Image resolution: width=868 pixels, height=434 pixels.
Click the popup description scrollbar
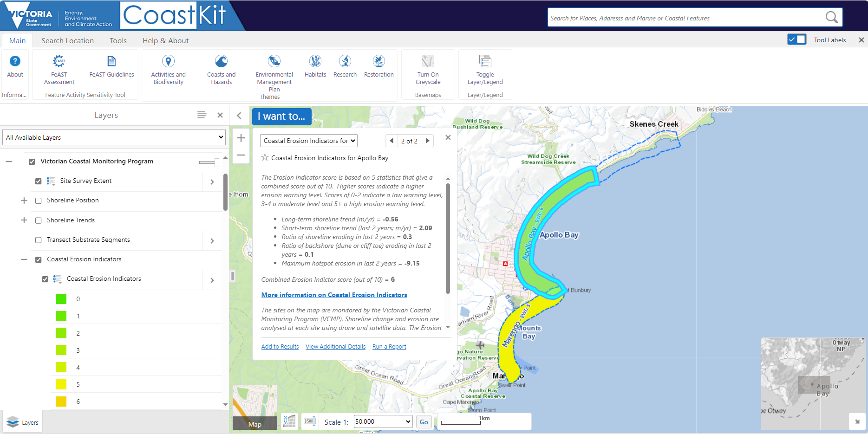click(448, 239)
